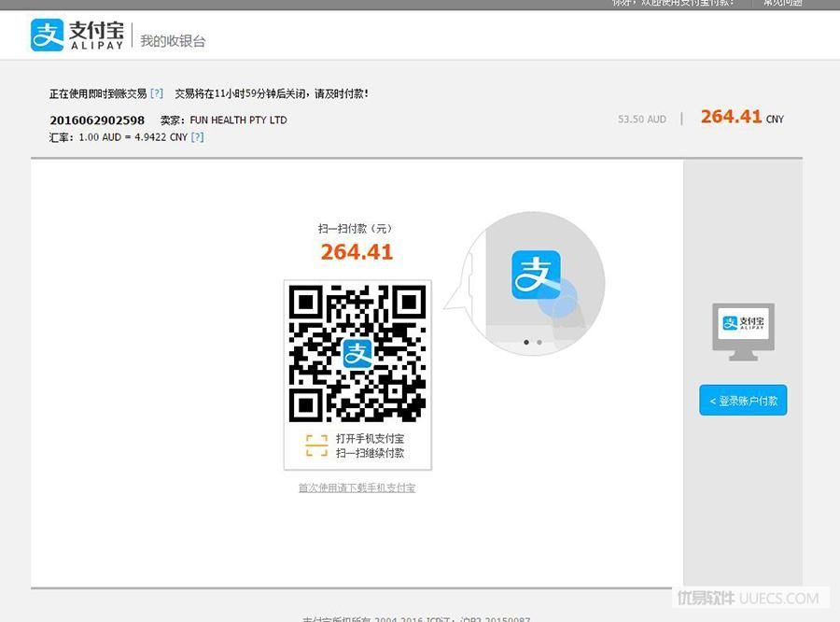This screenshot has width=840, height=622.
Task: Click the 我的收银台 heading text
Action: coord(173,41)
